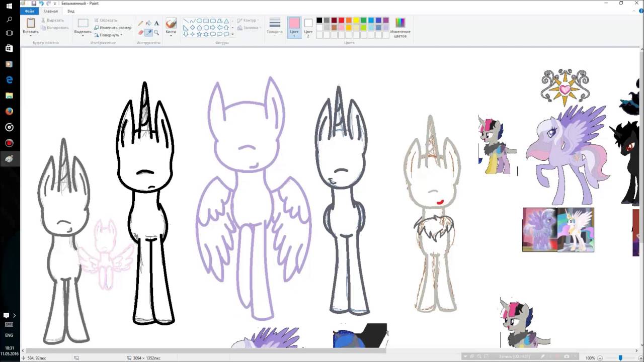
Task: Click the Copy (Копировать) button
Action: (54, 28)
